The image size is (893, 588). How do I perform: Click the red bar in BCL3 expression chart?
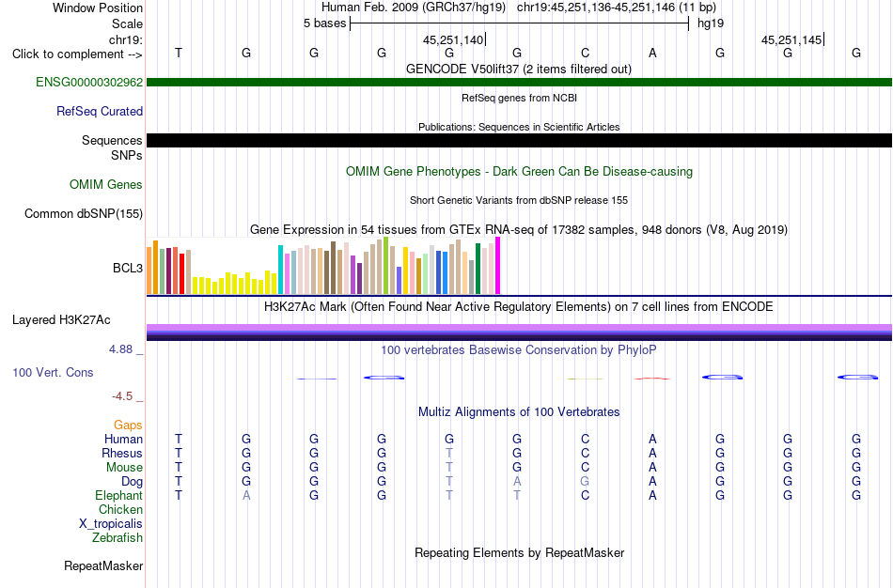pos(181,273)
